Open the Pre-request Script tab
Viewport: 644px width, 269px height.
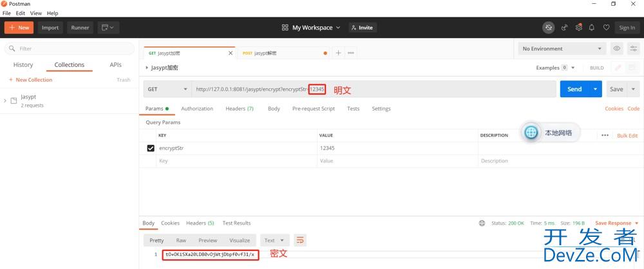click(x=314, y=109)
